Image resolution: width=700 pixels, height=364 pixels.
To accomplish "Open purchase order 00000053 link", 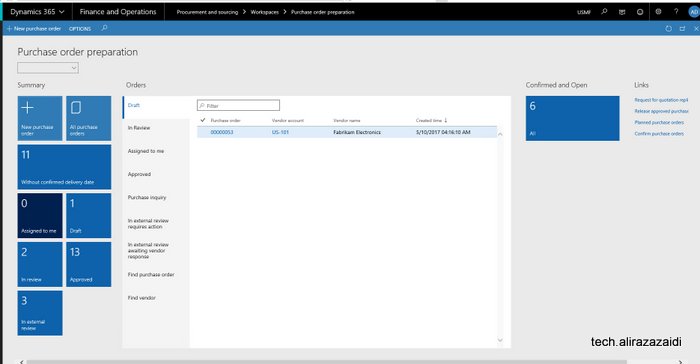I will pyautogui.click(x=222, y=132).
